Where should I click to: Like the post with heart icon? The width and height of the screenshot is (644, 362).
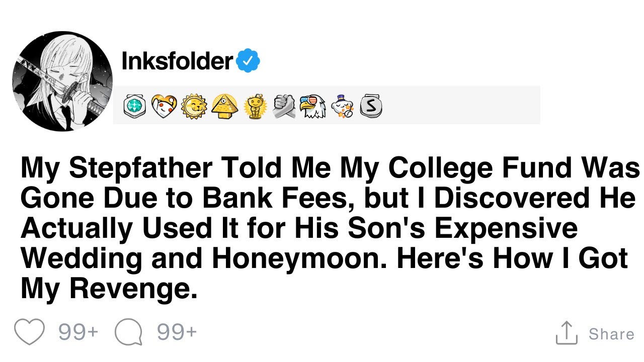(29, 332)
